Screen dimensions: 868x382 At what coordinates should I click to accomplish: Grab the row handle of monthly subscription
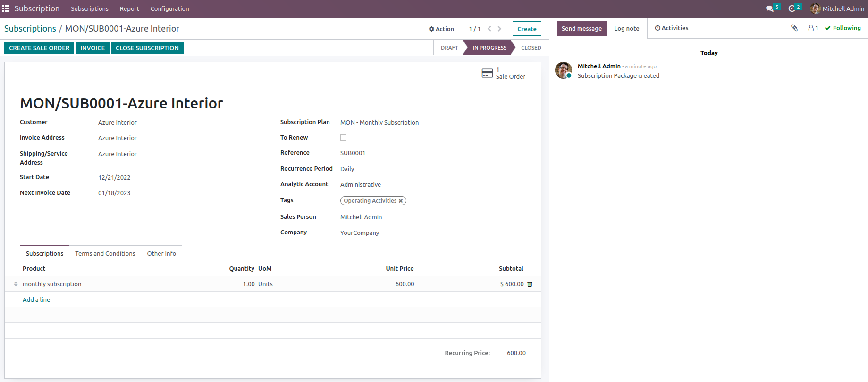16,284
